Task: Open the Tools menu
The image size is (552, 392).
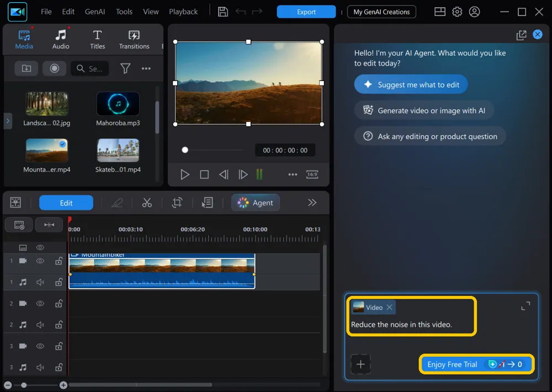Action: pos(124,12)
